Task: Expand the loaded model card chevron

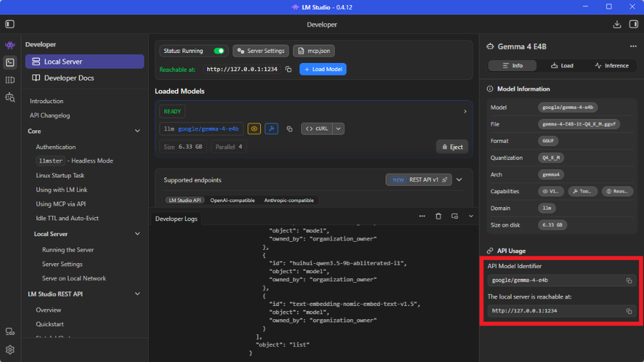Action: (465, 111)
